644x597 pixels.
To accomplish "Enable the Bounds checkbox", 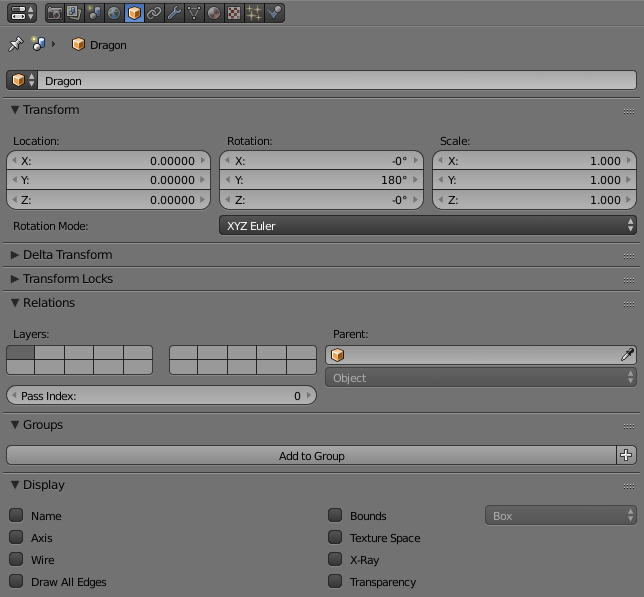I will [335, 515].
